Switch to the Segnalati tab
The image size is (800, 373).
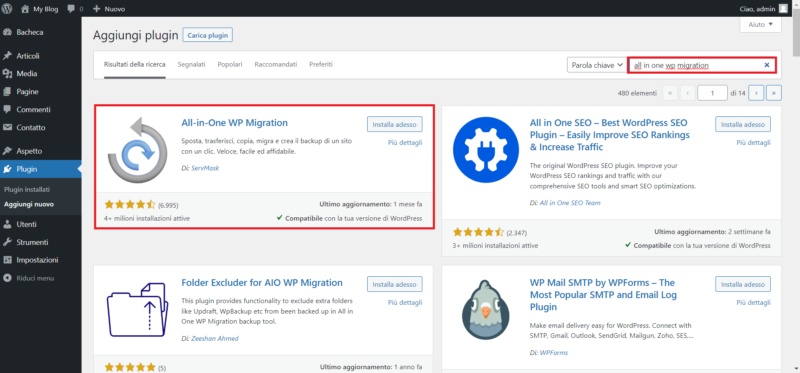(x=191, y=65)
